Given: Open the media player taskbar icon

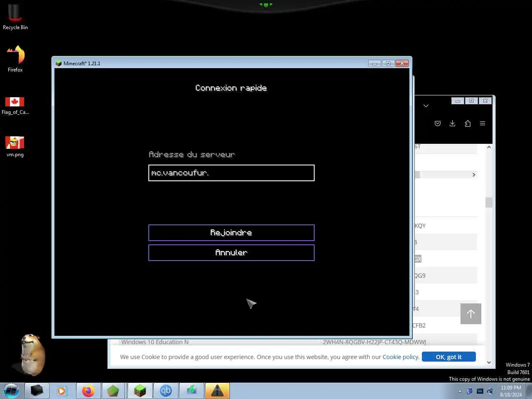Looking at the screenshot, I should pos(62,391).
